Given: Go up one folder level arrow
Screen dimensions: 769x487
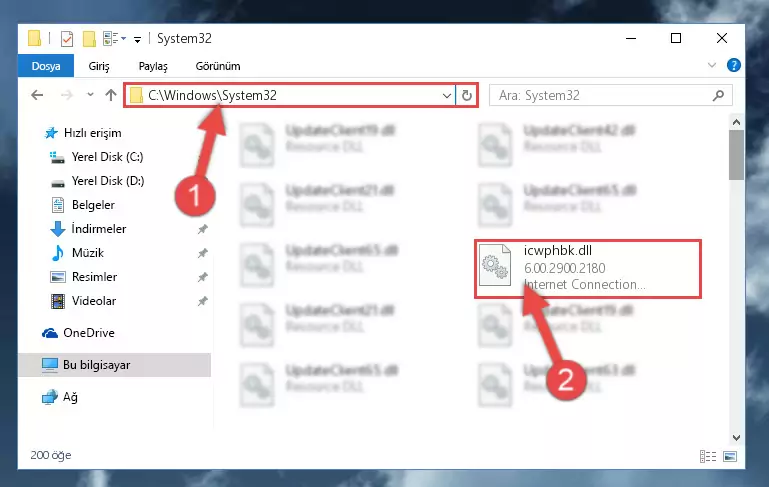Looking at the screenshot, I should (x=111, y=95).
